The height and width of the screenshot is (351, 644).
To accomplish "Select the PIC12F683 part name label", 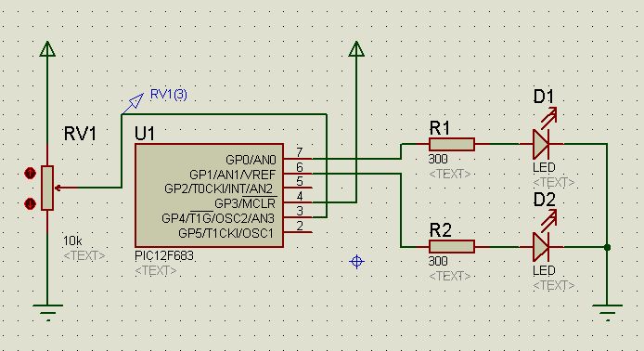I will [x=164, y=255].
